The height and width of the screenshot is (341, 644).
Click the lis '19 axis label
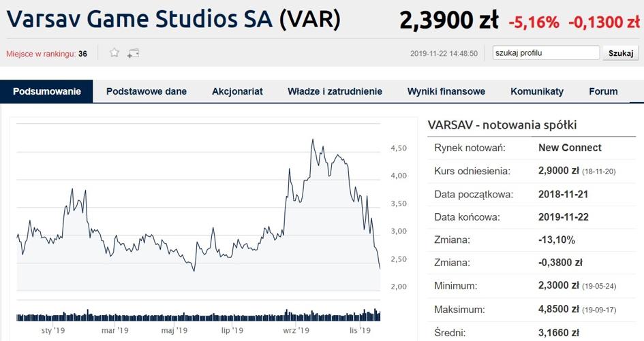pos(360,330)
